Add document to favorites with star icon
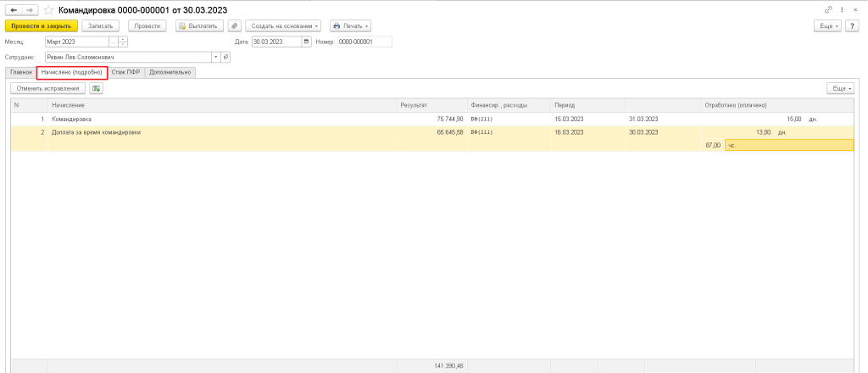This screenshot has height=373, width=868. coord(47,9)
